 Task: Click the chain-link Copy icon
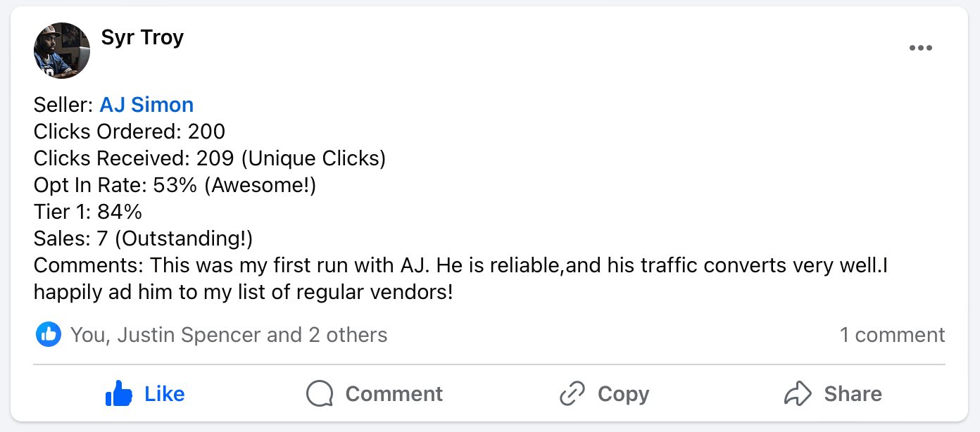pyautogui.click(x=572, y=394)
